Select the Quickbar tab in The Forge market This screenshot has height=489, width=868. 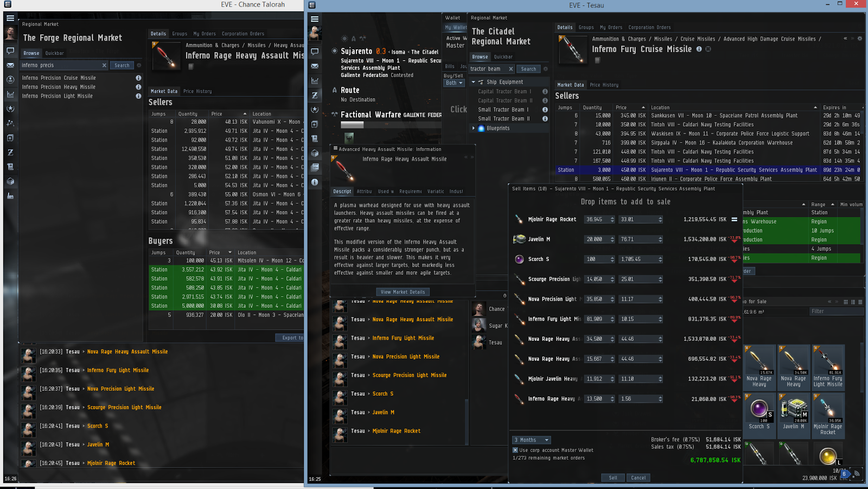pos(54,53)
